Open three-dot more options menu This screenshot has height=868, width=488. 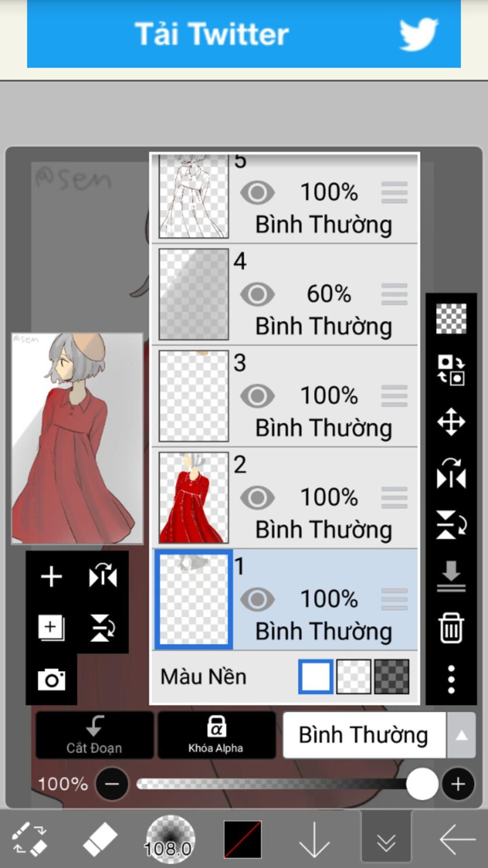tap(451, 679)
